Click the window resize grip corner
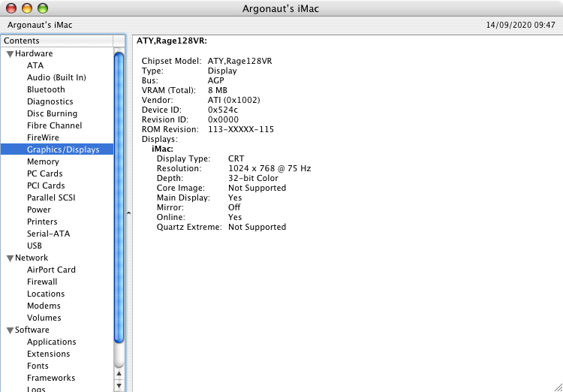 [558, 387]
